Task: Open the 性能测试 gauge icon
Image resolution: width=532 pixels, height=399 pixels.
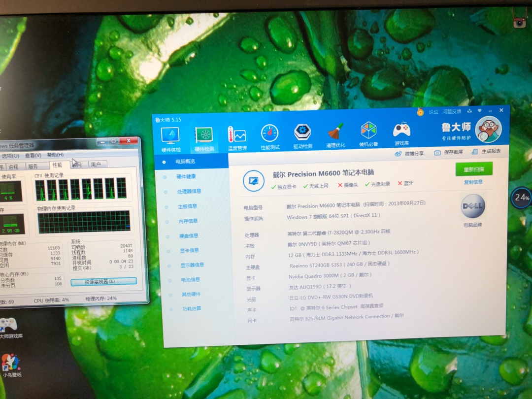Action: point(270,137)
